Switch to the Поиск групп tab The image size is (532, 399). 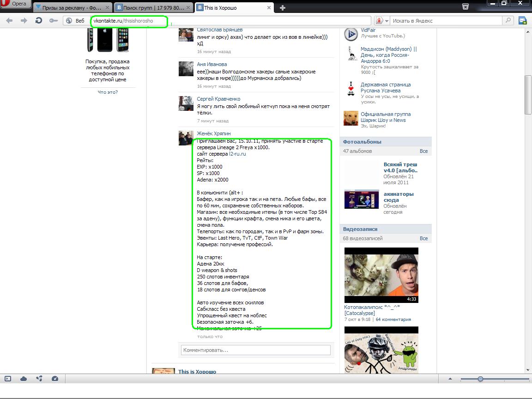(153, 7)
